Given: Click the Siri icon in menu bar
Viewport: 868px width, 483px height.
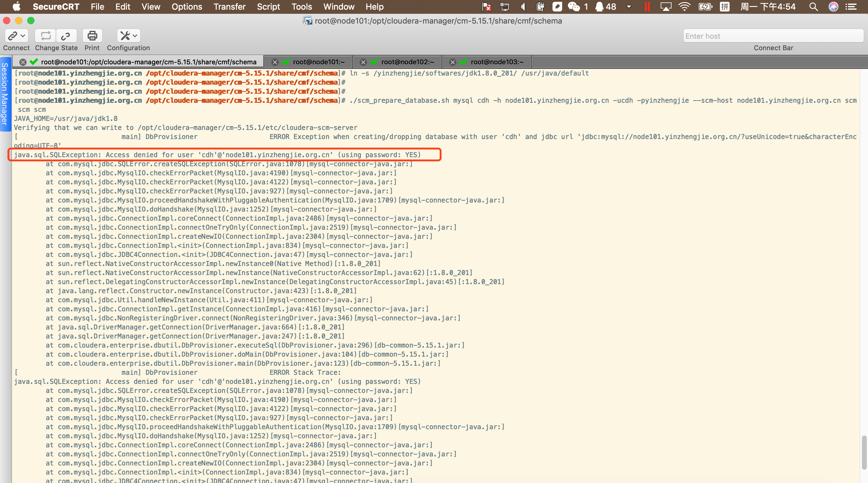Looking at the screenshot, I should (833, 7).
